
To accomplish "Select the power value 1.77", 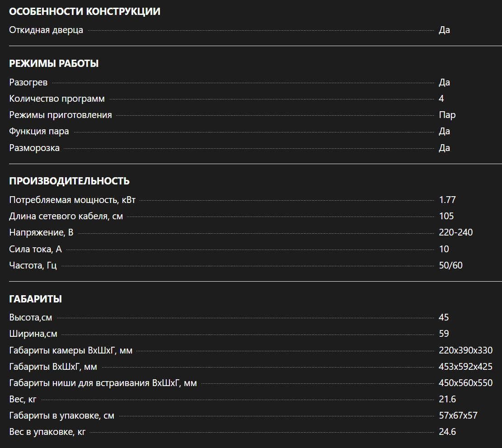I will tap(447, 200).
